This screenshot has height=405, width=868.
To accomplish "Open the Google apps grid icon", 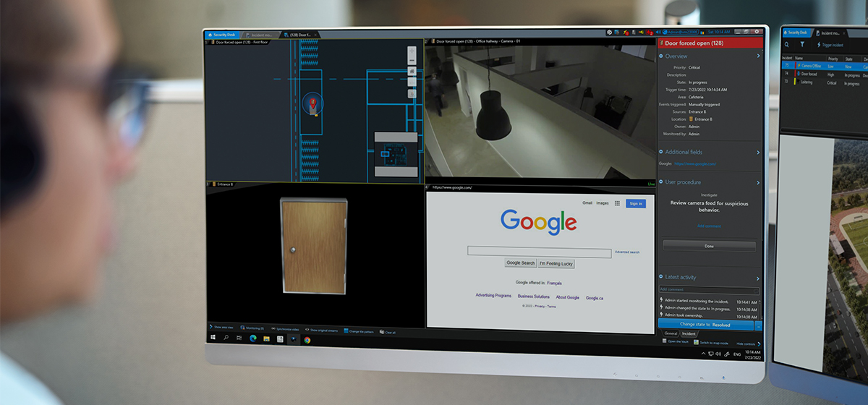I will (617, 204).
